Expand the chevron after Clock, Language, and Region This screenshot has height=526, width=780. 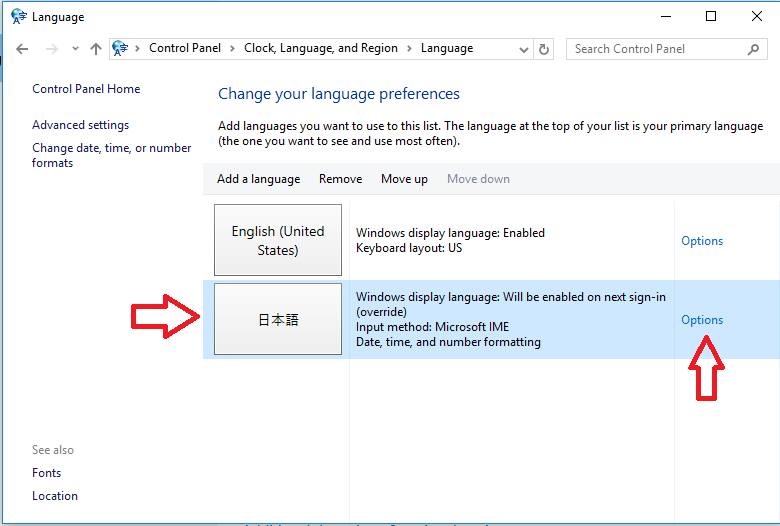coord(409,49)
